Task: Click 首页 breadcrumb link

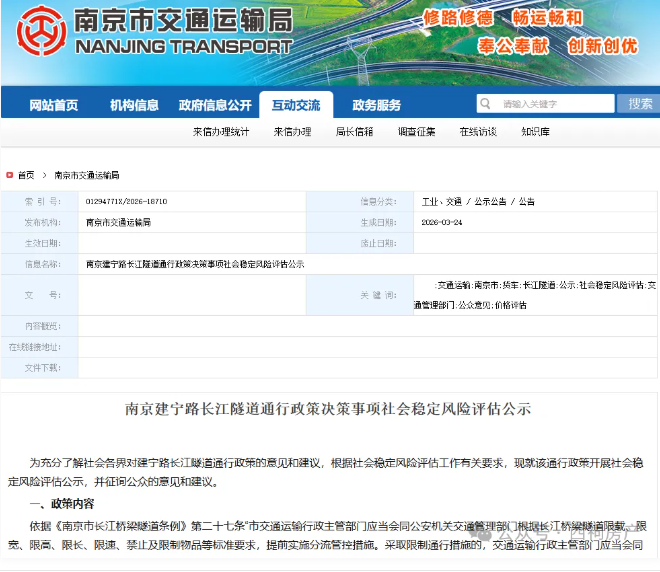Action: tap(26, 174)
